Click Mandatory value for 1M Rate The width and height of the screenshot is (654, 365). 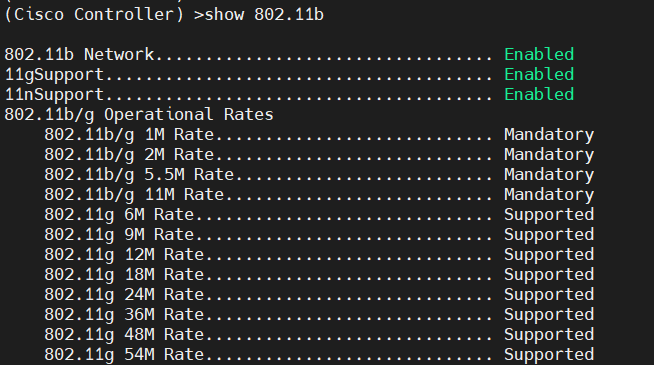[549, 135]
